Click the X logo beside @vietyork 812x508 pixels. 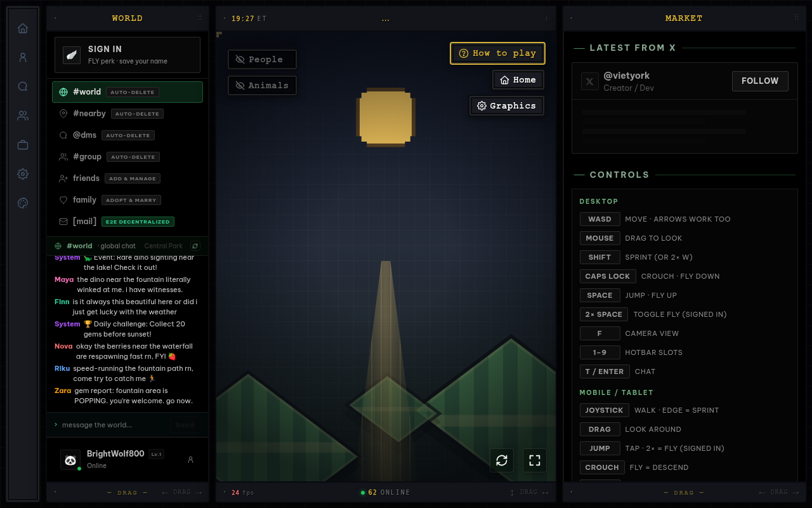pos(590,81)
